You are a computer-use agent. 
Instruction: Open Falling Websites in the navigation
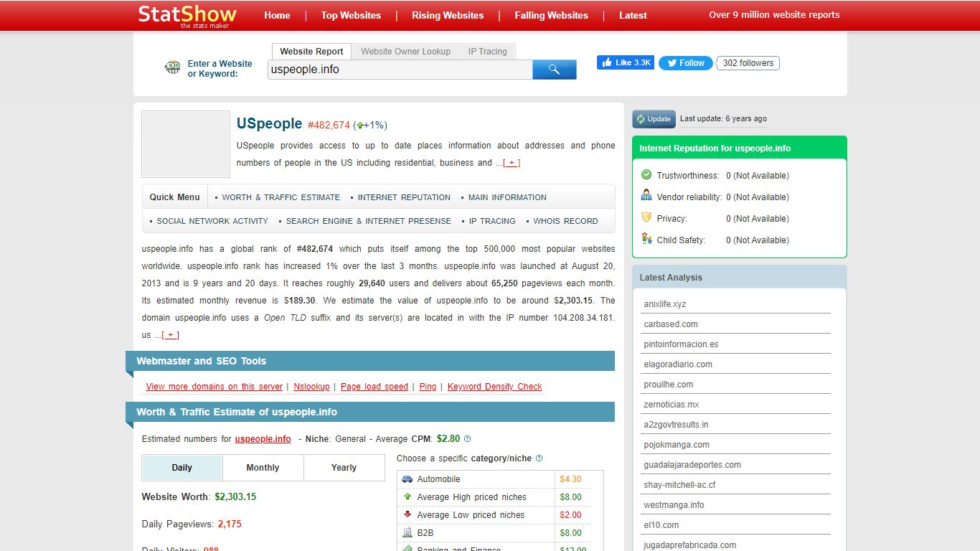[551, 15]
